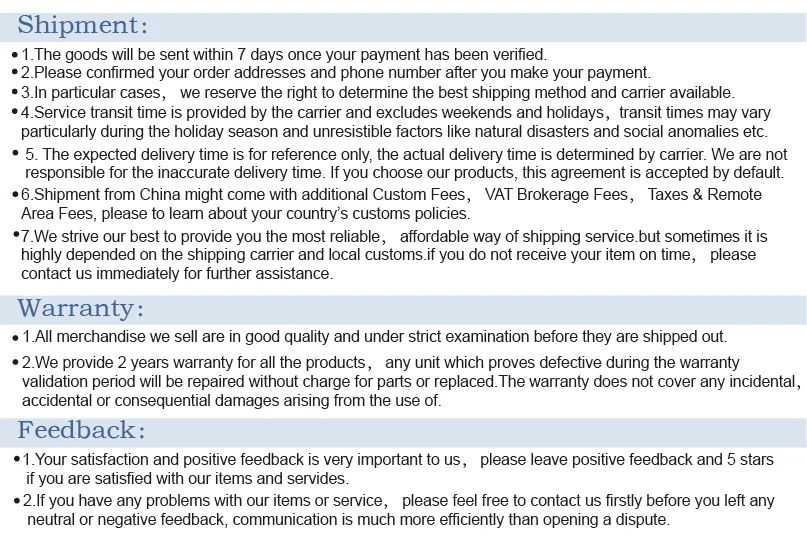Screen dimensions: 807x538
Task: Click the '2 years warranty' sentence
Action: [380, 362]
